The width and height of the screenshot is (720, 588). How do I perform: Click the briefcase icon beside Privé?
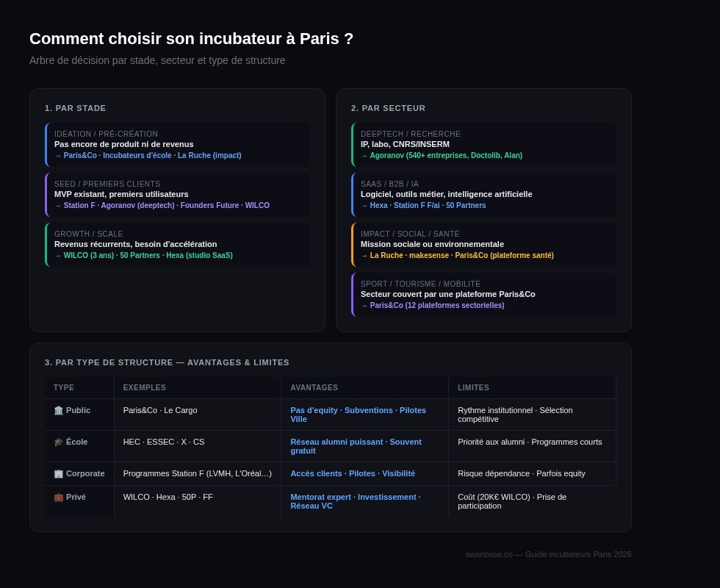58,497
